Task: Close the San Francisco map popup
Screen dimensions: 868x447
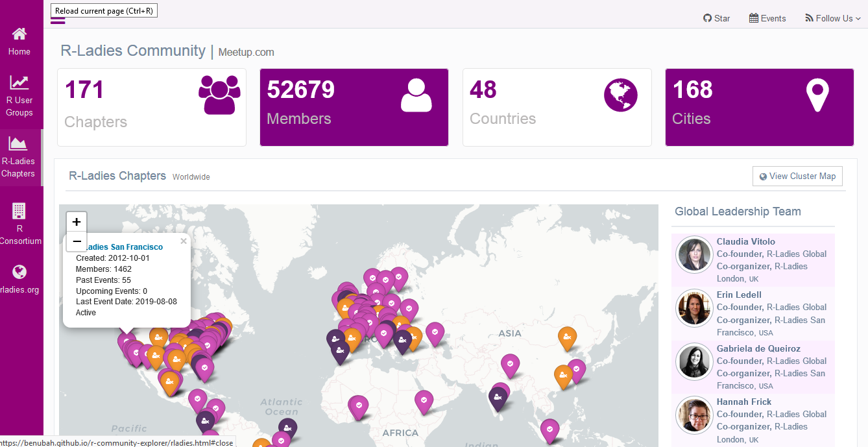Action: click(x=183, y=241)
